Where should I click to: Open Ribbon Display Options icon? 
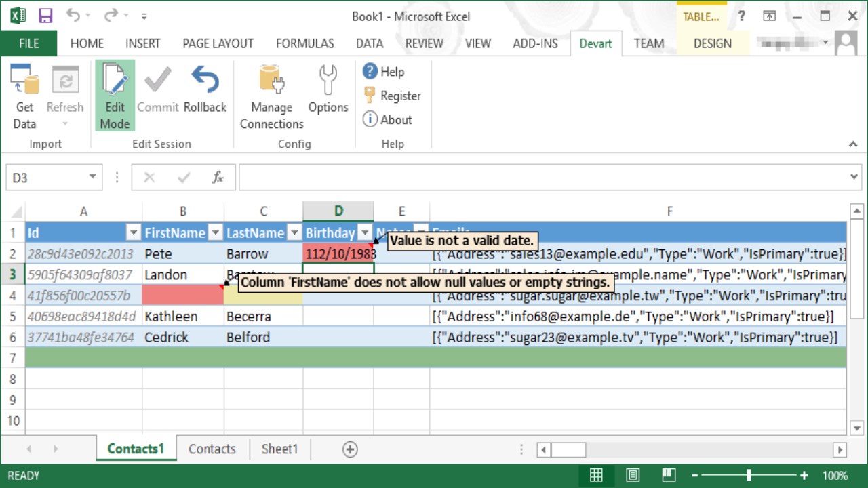(x=769, y=16)
